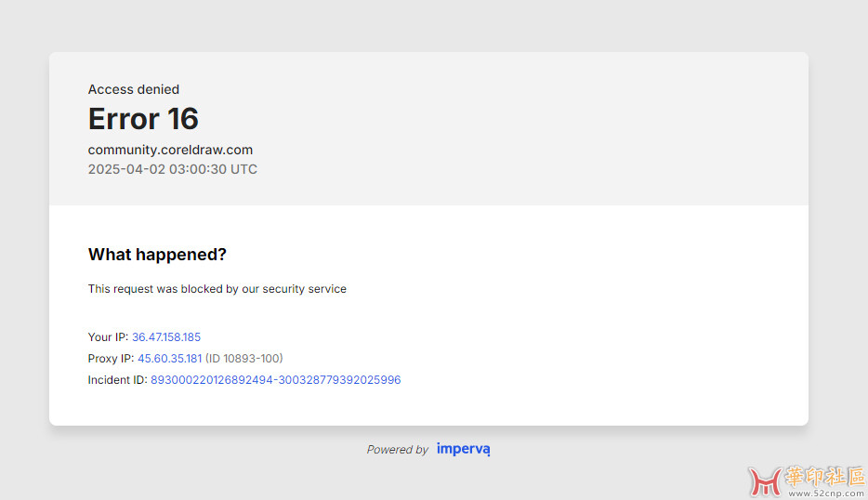
Task: Click the Chinese watermark text 華印社區
Action: coord(825,476)
